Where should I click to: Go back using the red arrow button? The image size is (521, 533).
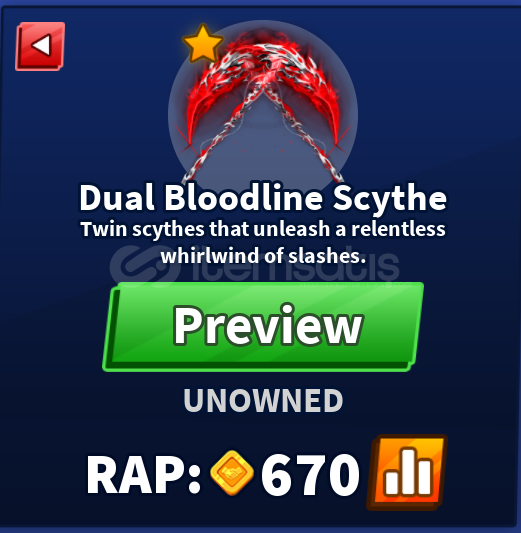point(40,46)
